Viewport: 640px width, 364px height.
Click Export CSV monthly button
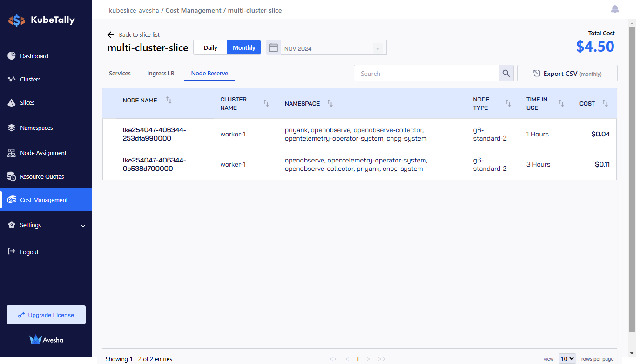pos(567,73)
